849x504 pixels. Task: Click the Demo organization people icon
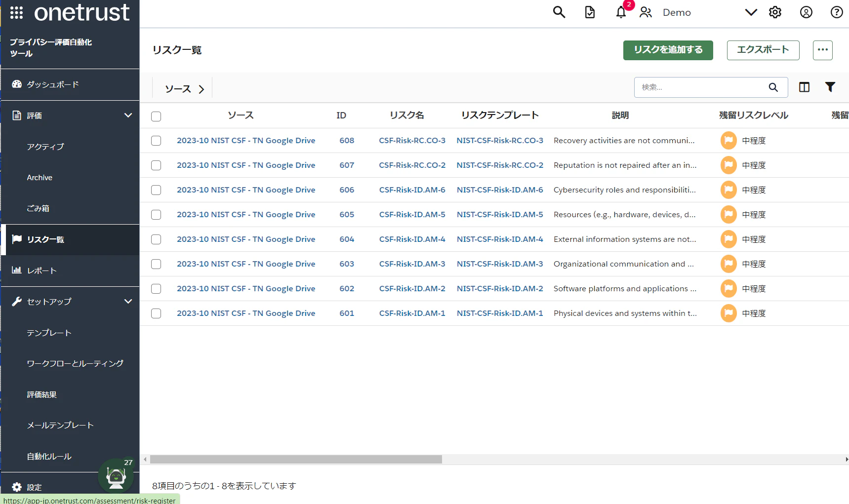(646, 12)
